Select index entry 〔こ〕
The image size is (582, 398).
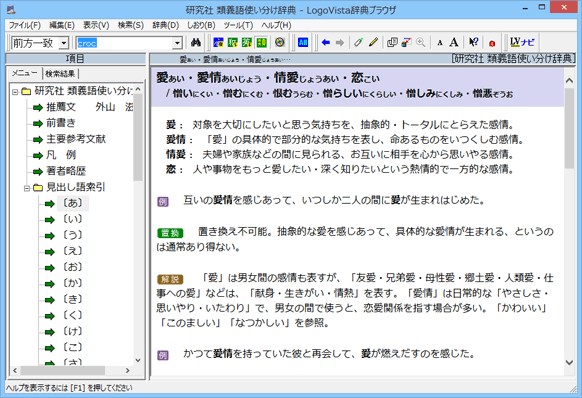click(72, 347)
